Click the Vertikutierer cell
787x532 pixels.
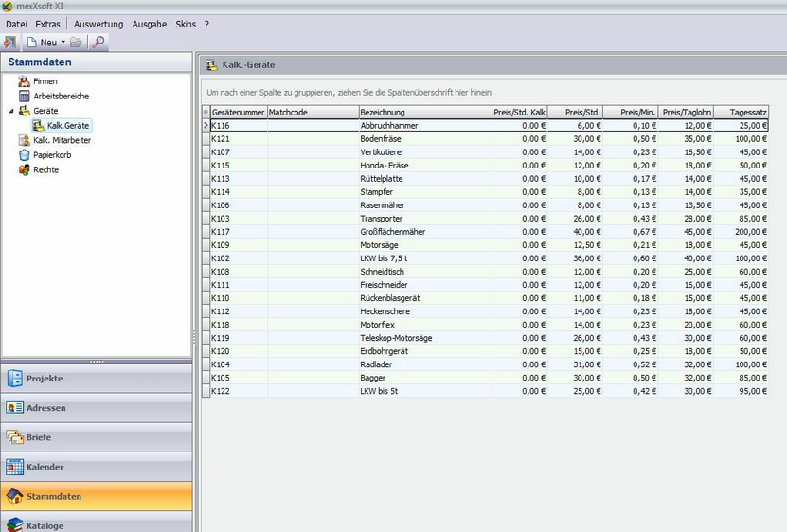425,152
